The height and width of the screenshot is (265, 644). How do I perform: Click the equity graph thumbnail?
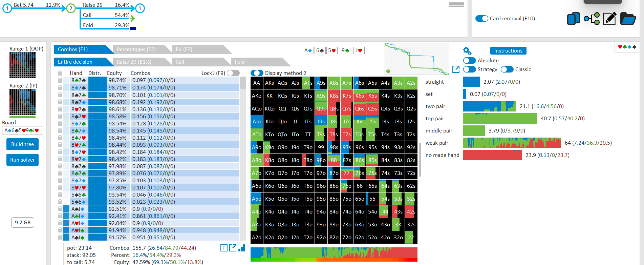(416, 59)
